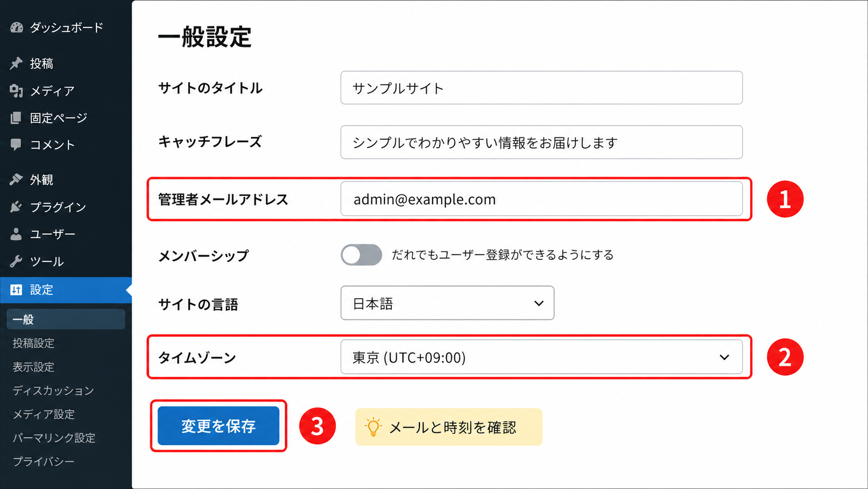The width and height of the screenshot is (868, 489).
Task: Open the サイトの言語 dropdown
Action: click(x=447, y=303)
